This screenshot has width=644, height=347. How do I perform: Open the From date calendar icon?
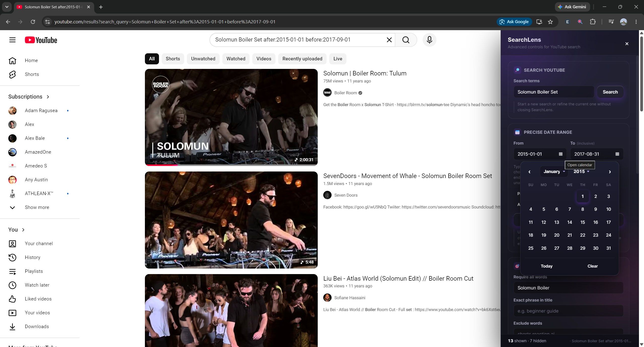[x=560, y=154]
